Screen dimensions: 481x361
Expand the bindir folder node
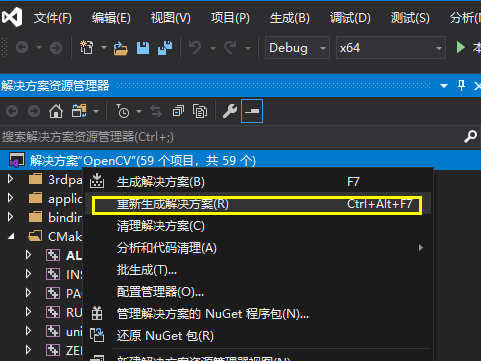coord(10,217)
